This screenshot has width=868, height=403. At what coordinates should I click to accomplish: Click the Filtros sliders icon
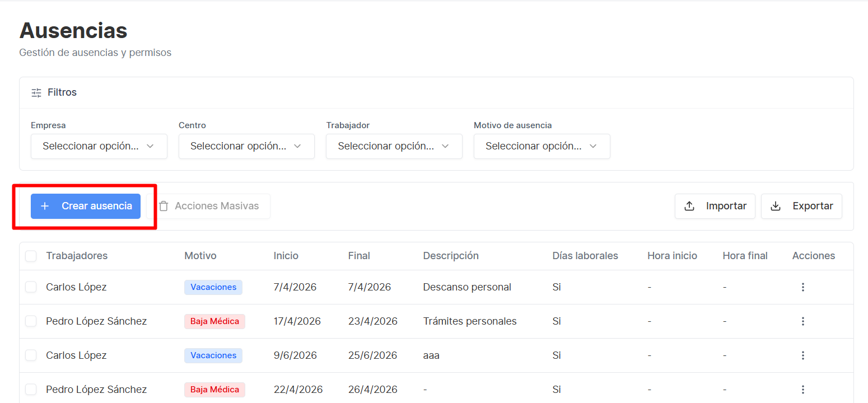tap(36, 93)
